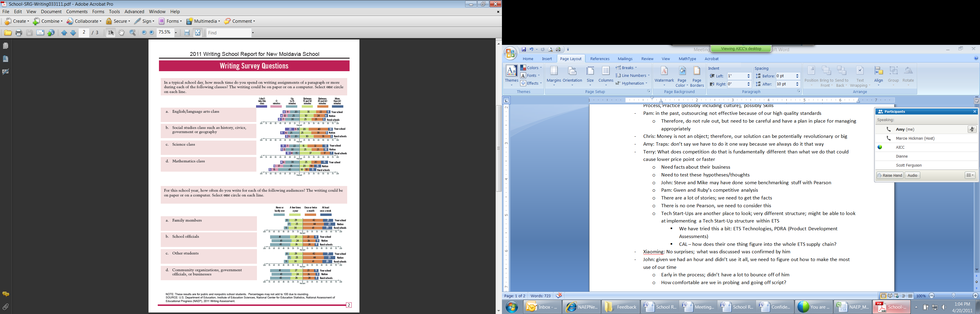980x314 pixels.
Task: Adjust the Word zoom slider handle
Action: 953,296
